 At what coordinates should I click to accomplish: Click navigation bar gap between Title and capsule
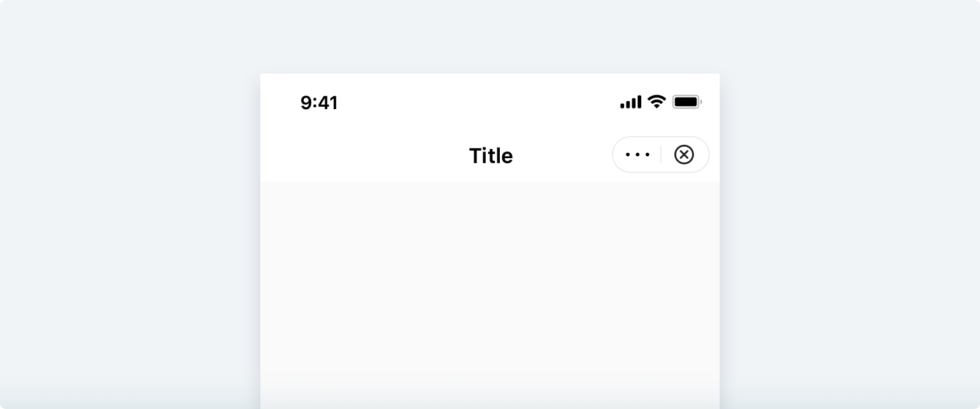[x=563, y=156]
